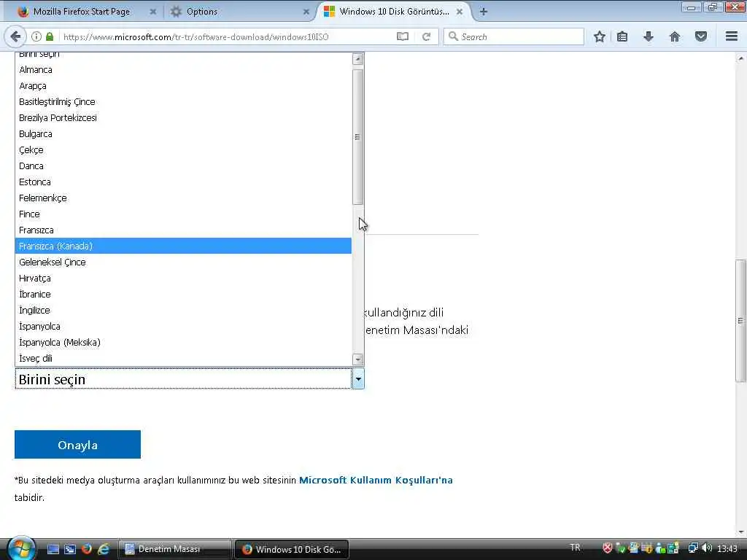The image size is (747, 560).
Task: Click Show Desktop icon in quick launch
Action: (x=53, y=549)
